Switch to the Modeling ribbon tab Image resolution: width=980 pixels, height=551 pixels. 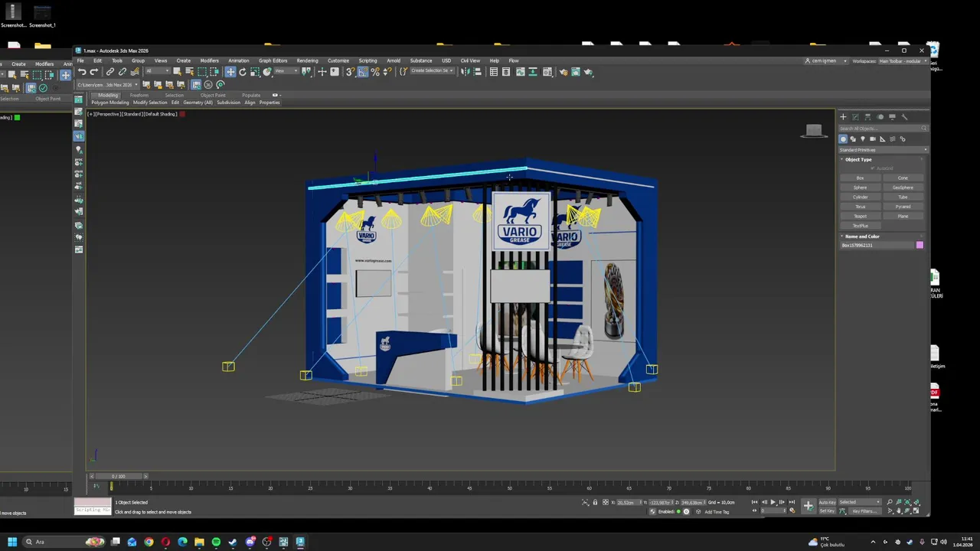tap(108, 95)
